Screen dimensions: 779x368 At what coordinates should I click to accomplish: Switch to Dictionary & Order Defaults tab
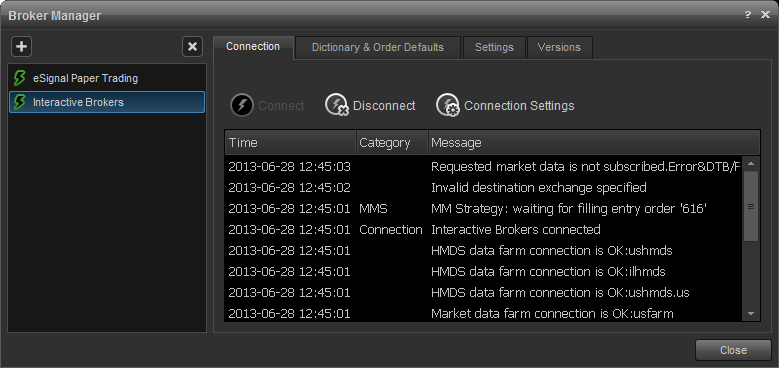pos(378,47)
